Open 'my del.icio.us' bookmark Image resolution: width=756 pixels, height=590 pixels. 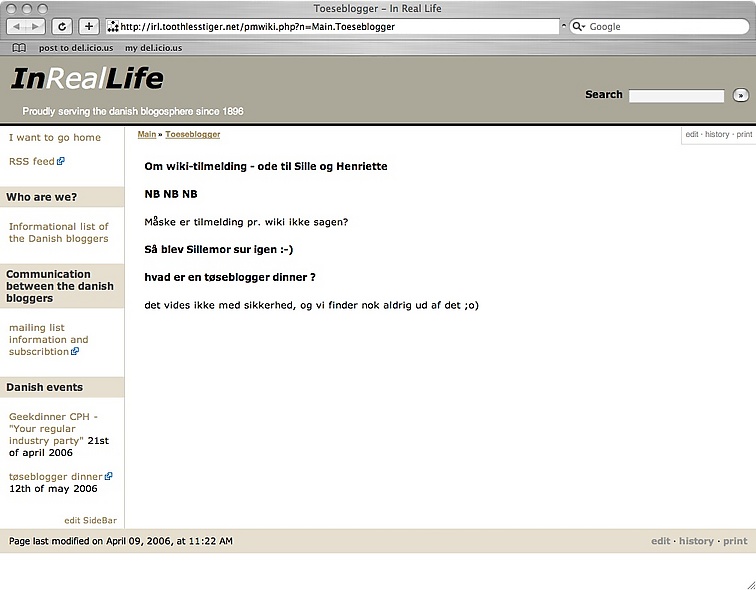pyautogui.click(x=154, y=48)
